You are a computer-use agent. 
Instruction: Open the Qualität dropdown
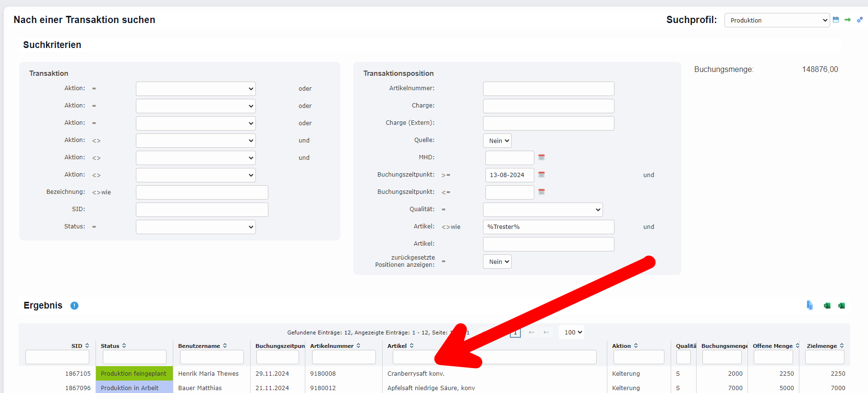[543, 210]
